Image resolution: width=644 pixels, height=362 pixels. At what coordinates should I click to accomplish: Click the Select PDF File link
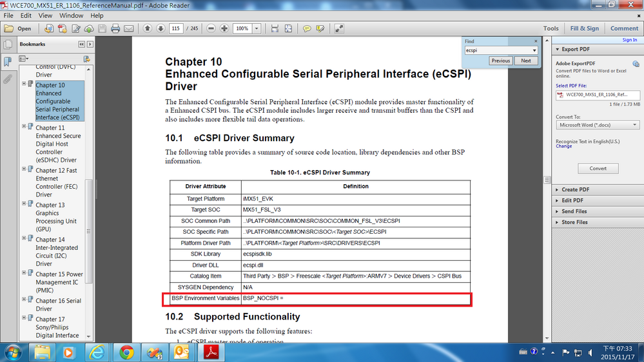pyautogui.click(x=571, y=86)
